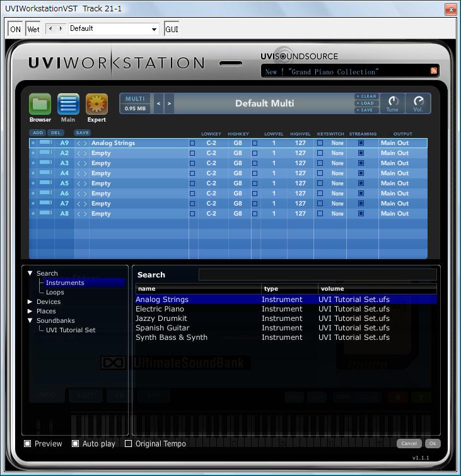Image resolution: width=461 pixels, height=476 pixels.
Task: Select Synth Bass & Synth in results
Action: (x=286, y=337)
